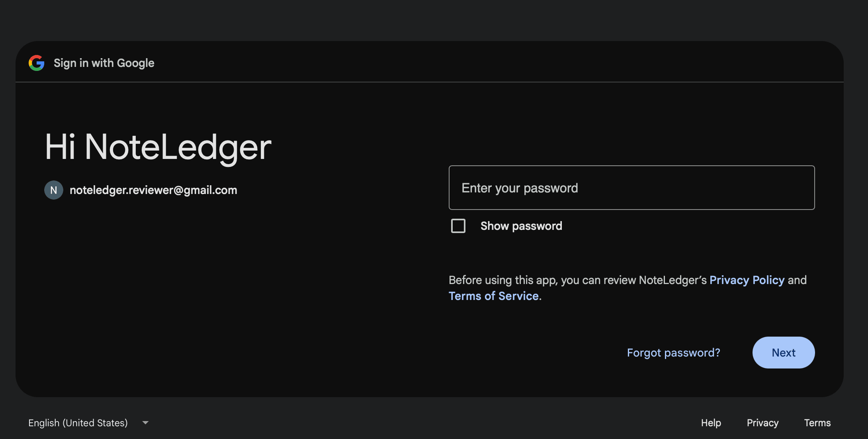
Task: Open the Terms footer link
Action: pyautogui.click(x=817, y=423)
